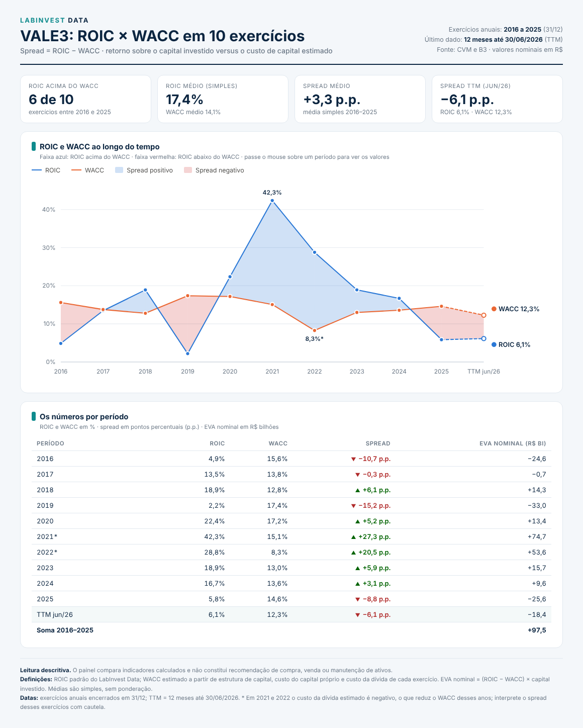The width and height of the screenshot is (583, 728).
Task: Click the pink Spread negativo legend swatch
Action: pos(188,170)
